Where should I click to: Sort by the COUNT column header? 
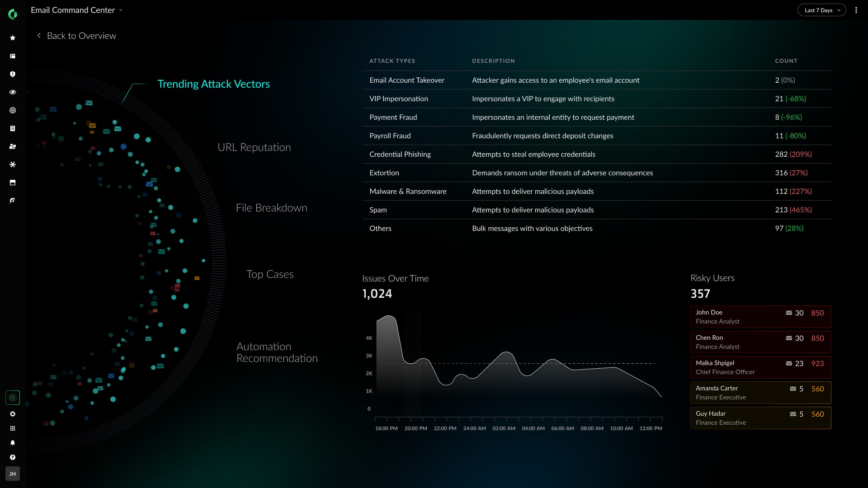[x=786, y=61]
